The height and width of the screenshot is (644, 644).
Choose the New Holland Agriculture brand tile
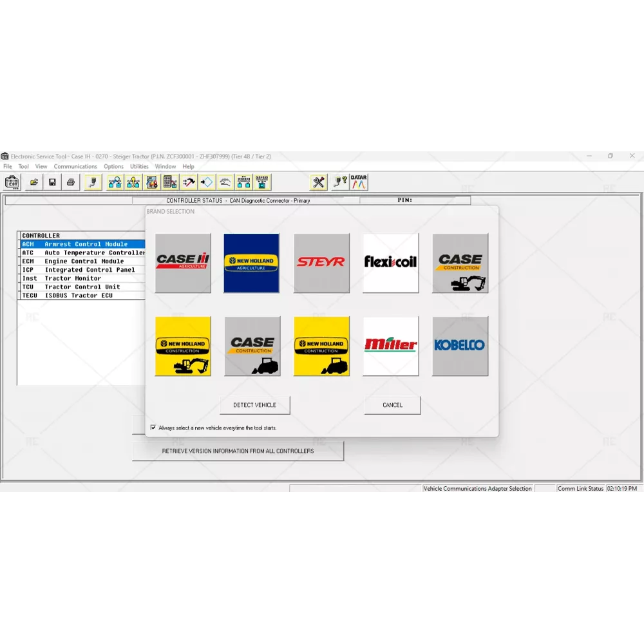(251, 263)
